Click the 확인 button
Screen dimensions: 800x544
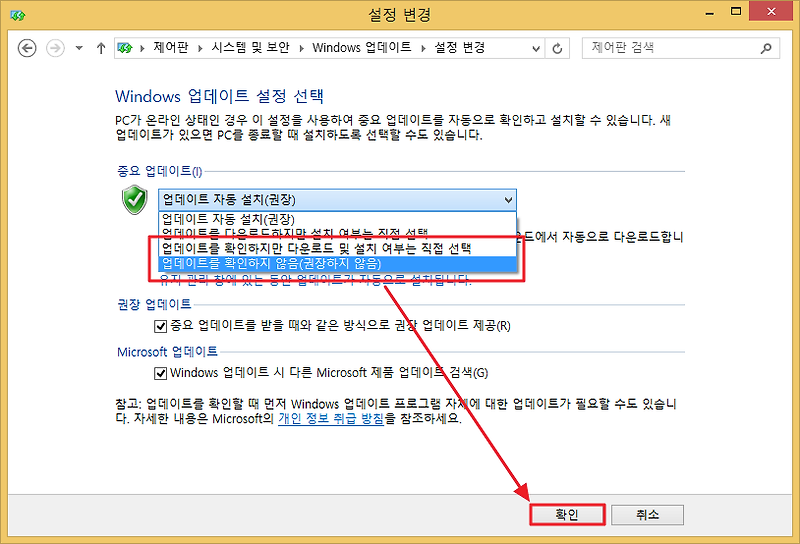(567, 514)
